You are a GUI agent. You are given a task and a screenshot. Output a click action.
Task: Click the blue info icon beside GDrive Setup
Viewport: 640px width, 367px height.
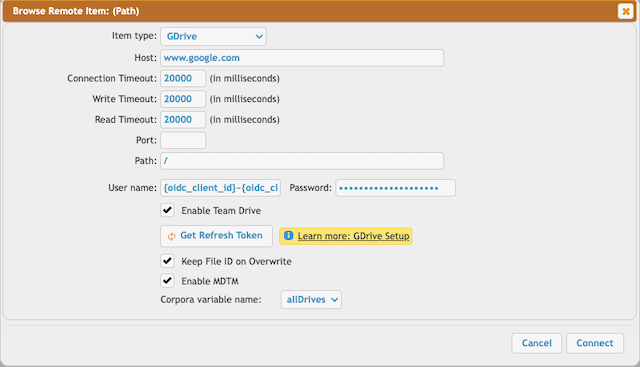coord(288,236)
